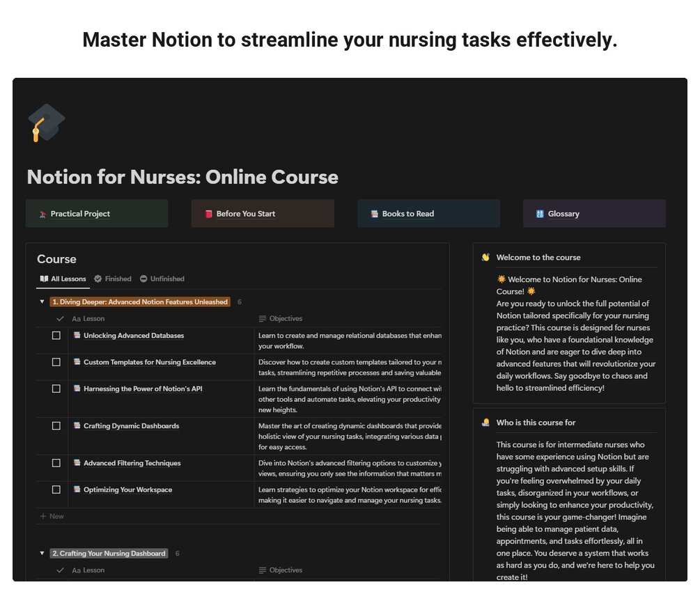This screenshot has width=700, height=594.
Task: Click the Lesson column header in group 2
Action: pos(88,570)
